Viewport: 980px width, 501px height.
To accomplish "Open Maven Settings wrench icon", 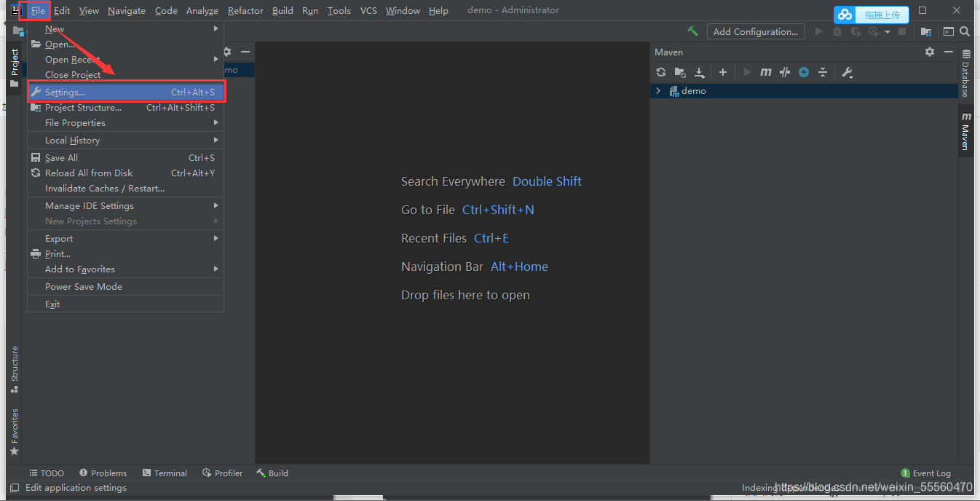I will coord(847,72).
